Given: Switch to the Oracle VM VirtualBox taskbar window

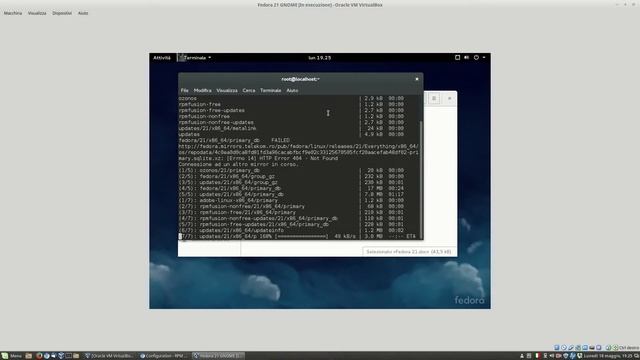Looking at the screenshot, I should 109,356.
